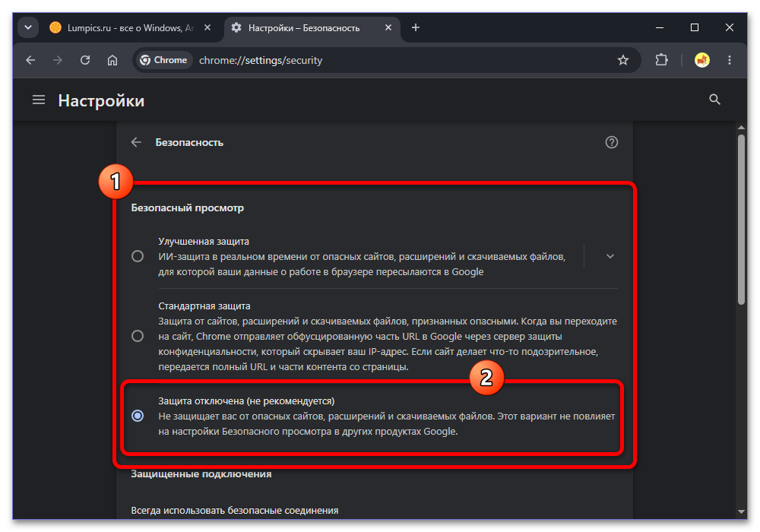Click the Chrome site info chip
This screenshot has height=532, width=760.
164,60
